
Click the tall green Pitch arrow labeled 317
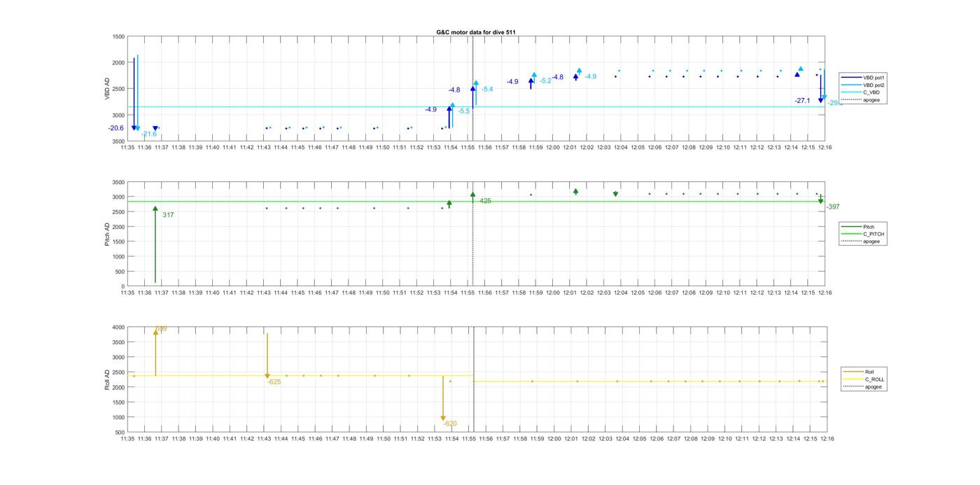pyautogui.click(x=155, y=245)
